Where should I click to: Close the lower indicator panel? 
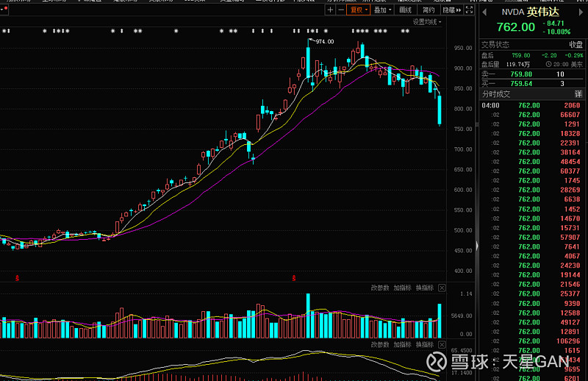pyautogui.click(x=442, y=344)
